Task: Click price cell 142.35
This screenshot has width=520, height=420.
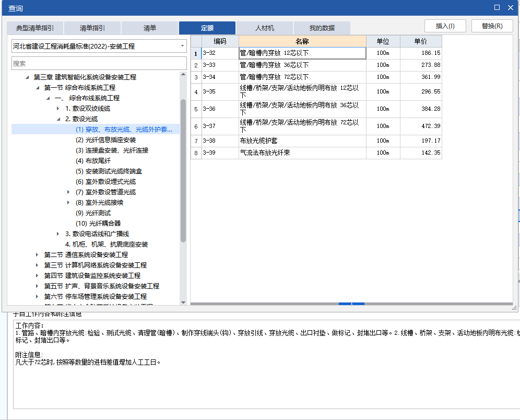Action: tap(421, 153)
